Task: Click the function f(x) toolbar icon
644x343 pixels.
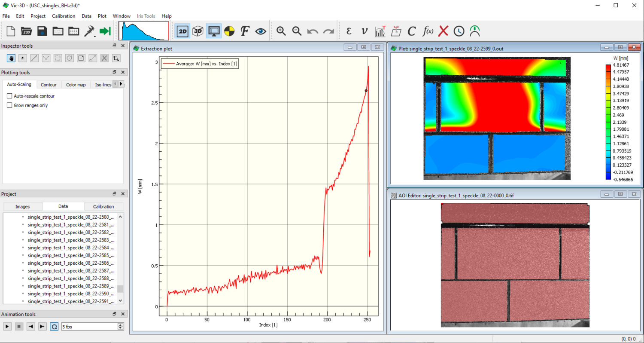Action: [427, 31]
